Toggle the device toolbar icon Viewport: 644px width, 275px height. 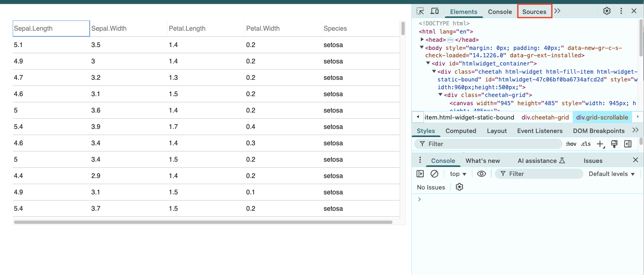(435, 11)
